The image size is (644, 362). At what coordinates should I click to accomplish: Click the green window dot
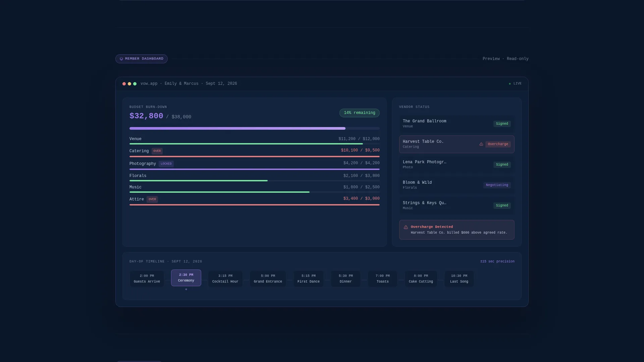click(135, 84)
